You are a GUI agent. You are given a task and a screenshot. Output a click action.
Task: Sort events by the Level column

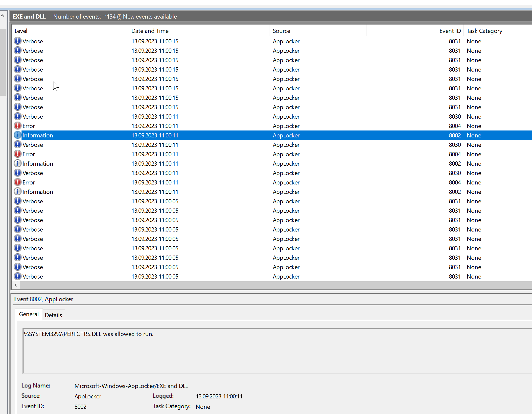(21, 31)
